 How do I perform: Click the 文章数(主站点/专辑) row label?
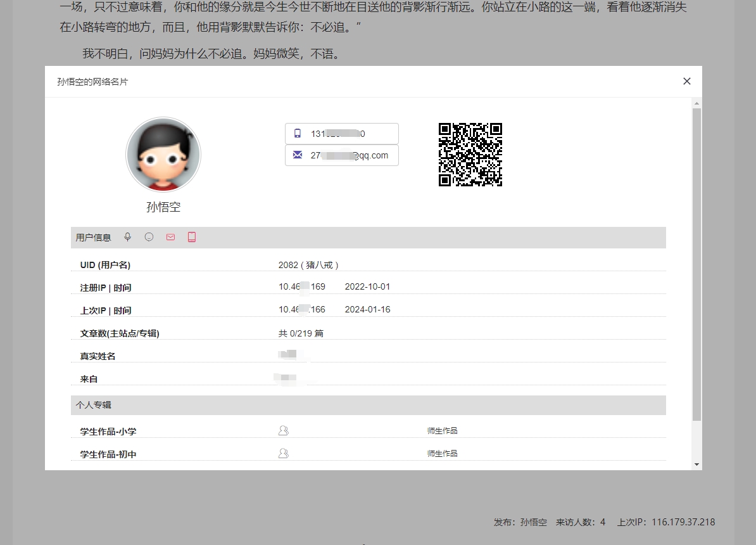point(120,333)
